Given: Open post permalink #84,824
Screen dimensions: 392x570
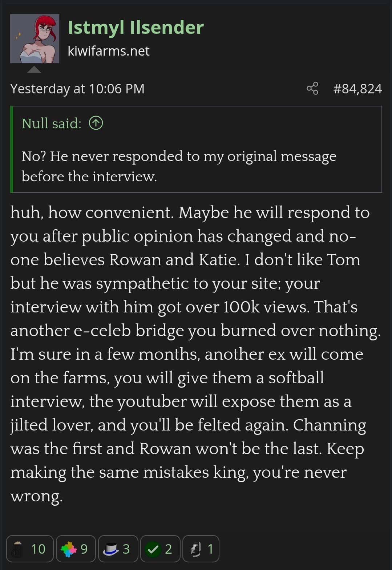Looking at the screenshot, I should pyautogui.click(x=357, y=89).
